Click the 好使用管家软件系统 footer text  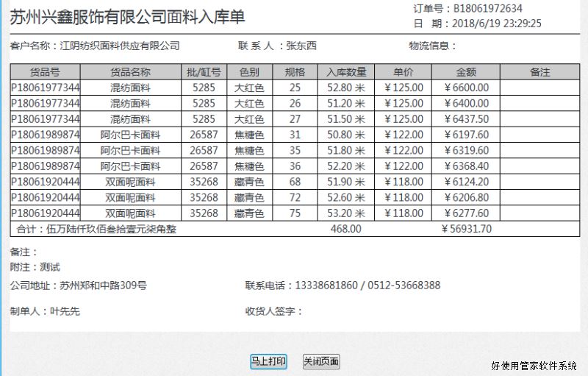click(534, 366)
